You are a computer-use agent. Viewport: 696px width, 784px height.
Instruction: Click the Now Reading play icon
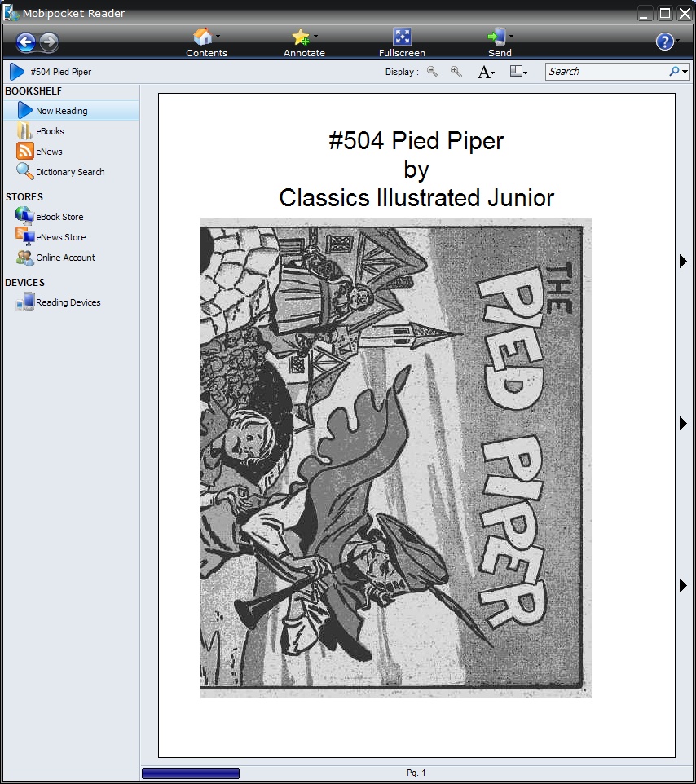coord(24,110)
